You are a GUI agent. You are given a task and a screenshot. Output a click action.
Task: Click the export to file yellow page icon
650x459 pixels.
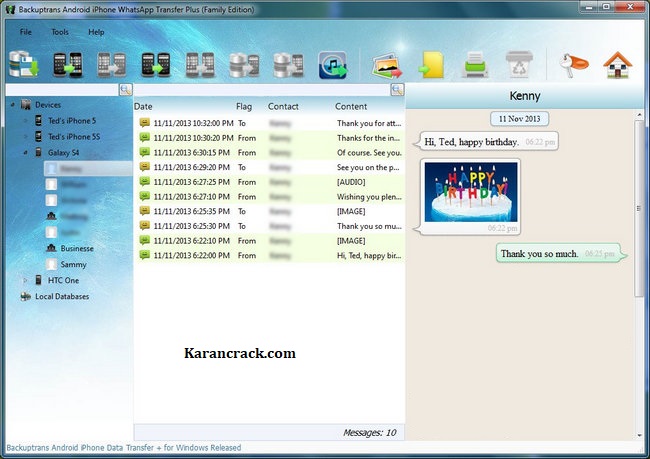[431, 65]
